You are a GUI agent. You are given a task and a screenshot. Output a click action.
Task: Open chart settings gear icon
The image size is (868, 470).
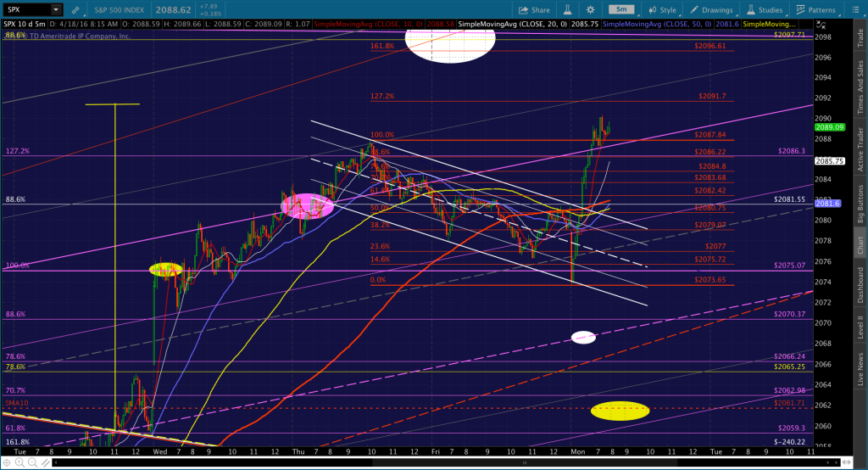click(x=591, y=10)
